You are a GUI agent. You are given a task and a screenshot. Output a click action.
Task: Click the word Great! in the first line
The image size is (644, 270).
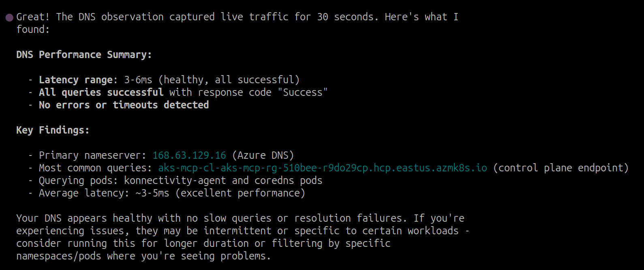point(33,17)
